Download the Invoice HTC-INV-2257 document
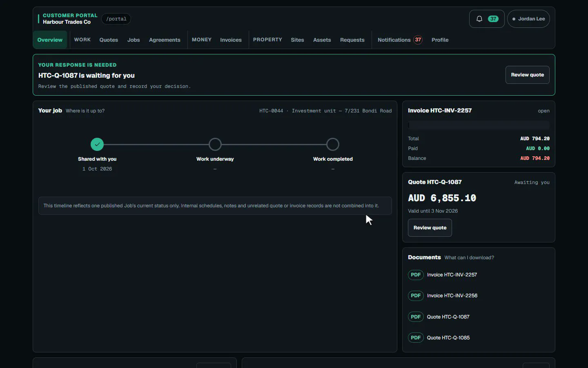The height and width of the screenshot is (368, 588). point(452,275)
